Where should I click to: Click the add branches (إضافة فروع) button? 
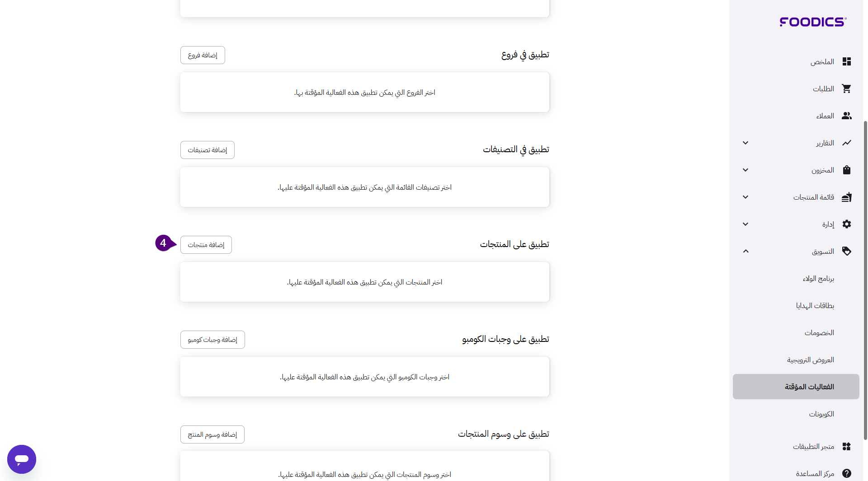coord(203,55)
